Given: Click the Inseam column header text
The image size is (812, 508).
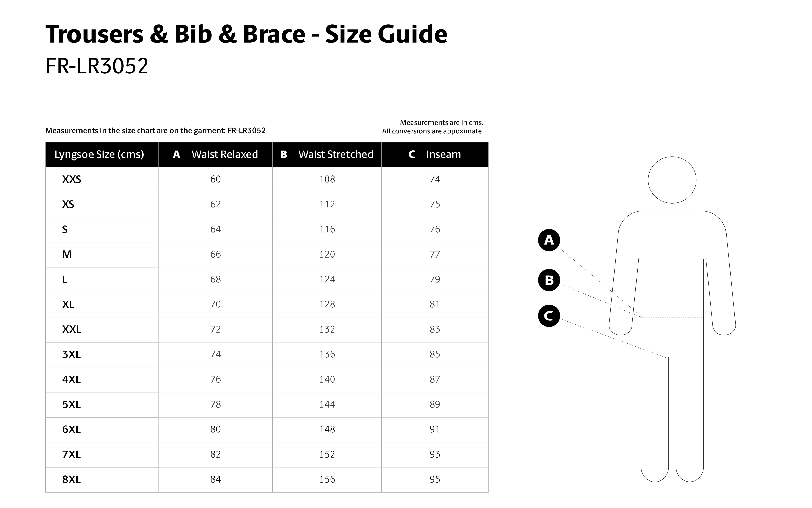Looking at the screenshot, I should coord(443,154).
